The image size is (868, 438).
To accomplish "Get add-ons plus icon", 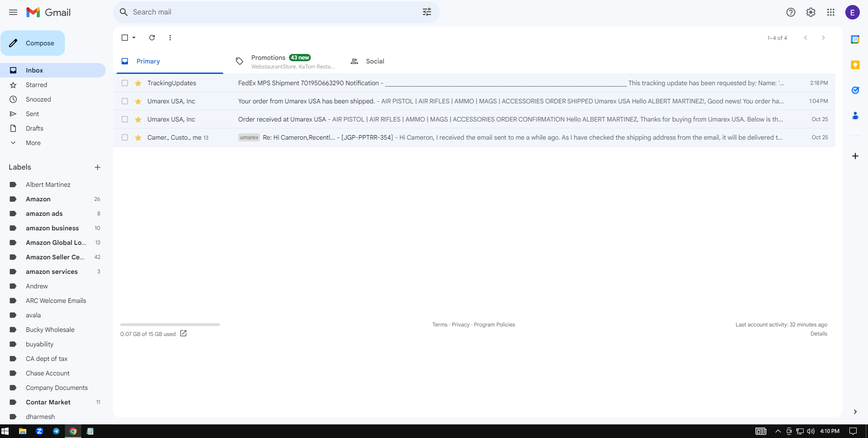I will coord(855,156).
